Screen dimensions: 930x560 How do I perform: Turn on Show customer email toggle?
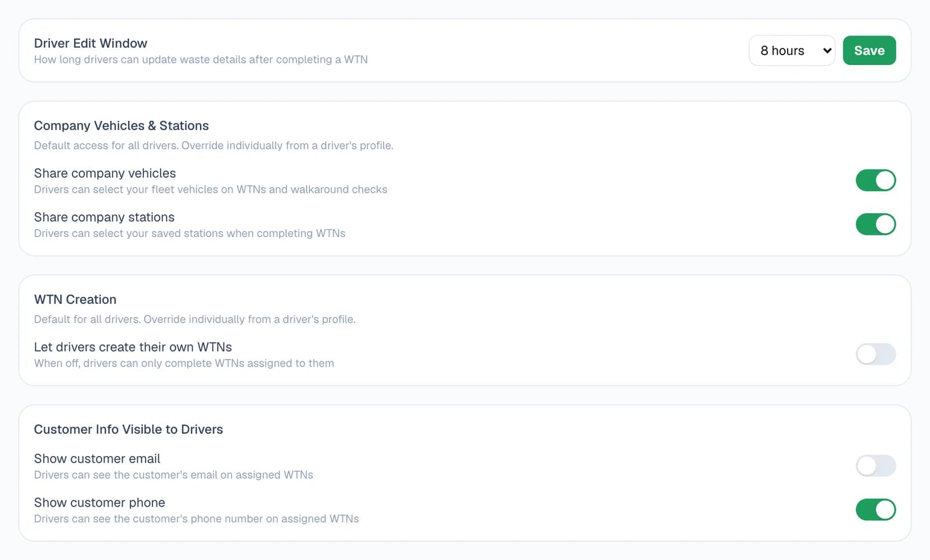point(875,465)
